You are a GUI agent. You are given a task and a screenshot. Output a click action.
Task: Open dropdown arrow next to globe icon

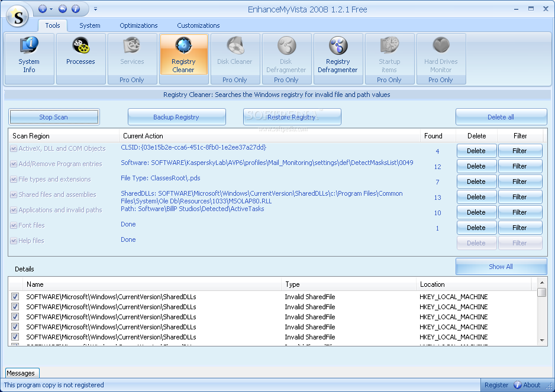[x=51, y=9]
